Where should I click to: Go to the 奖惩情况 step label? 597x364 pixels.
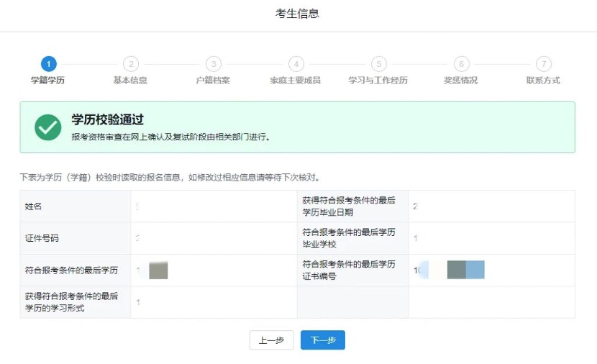point(460,81)
